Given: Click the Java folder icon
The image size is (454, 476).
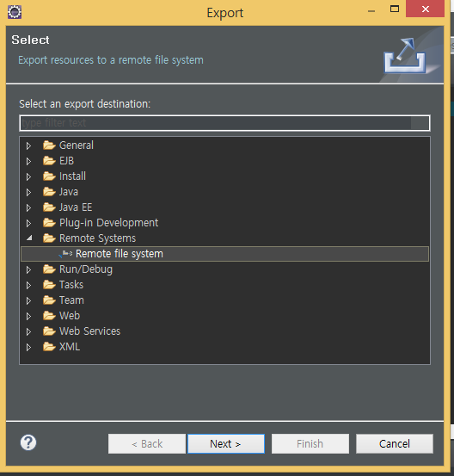Looking at the screenshot, I should coord(49,192).
